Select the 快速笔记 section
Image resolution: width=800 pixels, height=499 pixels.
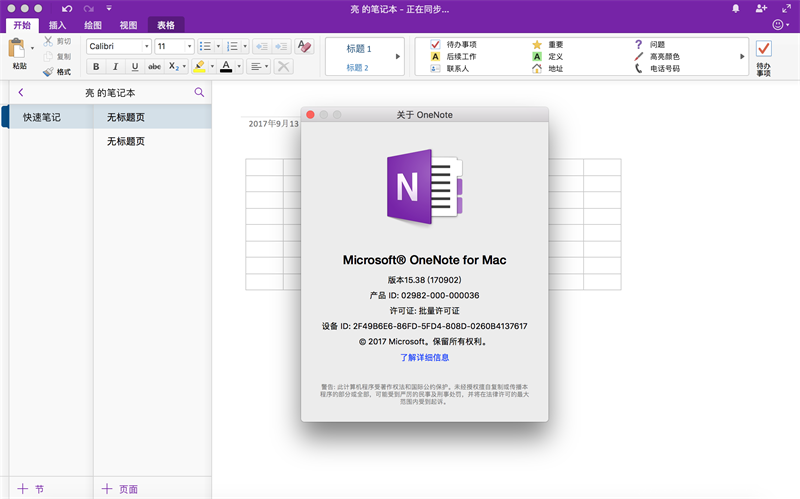(50, 117)
